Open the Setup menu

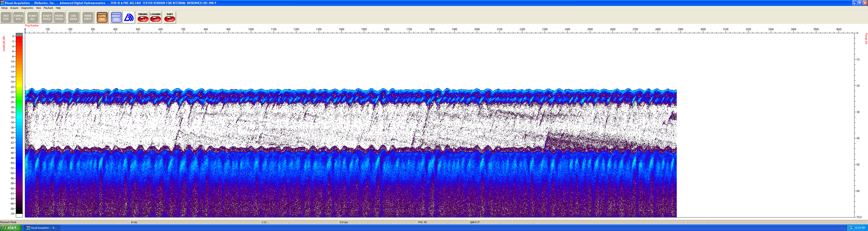pos(4,8)
